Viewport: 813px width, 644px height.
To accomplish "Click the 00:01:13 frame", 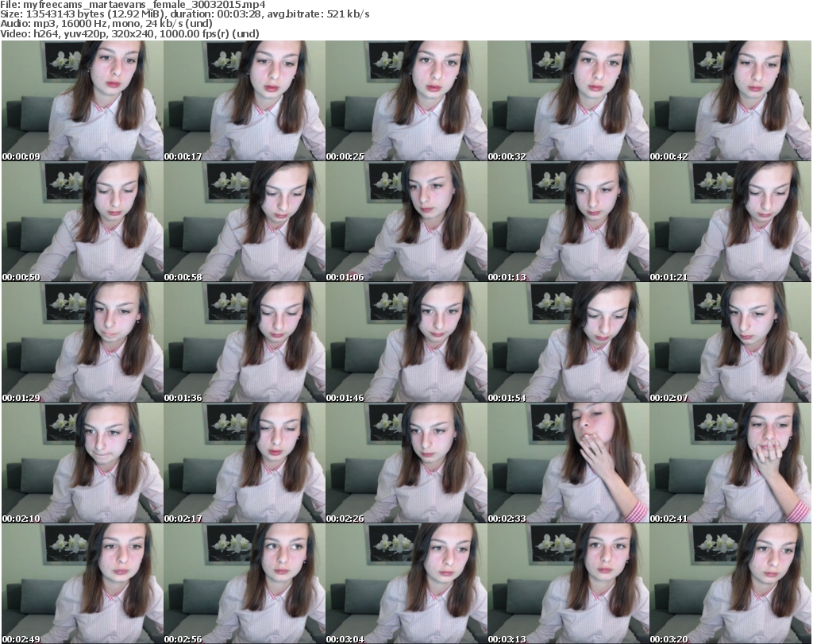I will click(568, 222).
